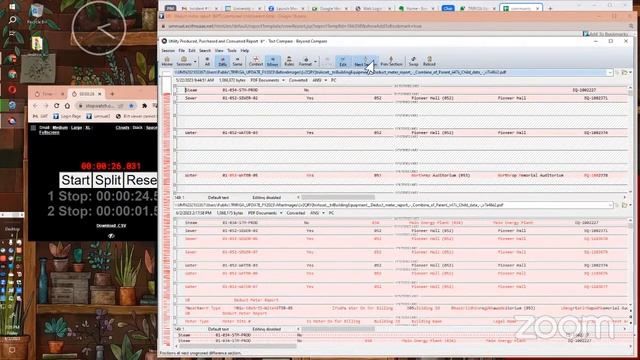Click the Format toolbar icon
This screenshot has height=360, width=640.
(305, 62)
